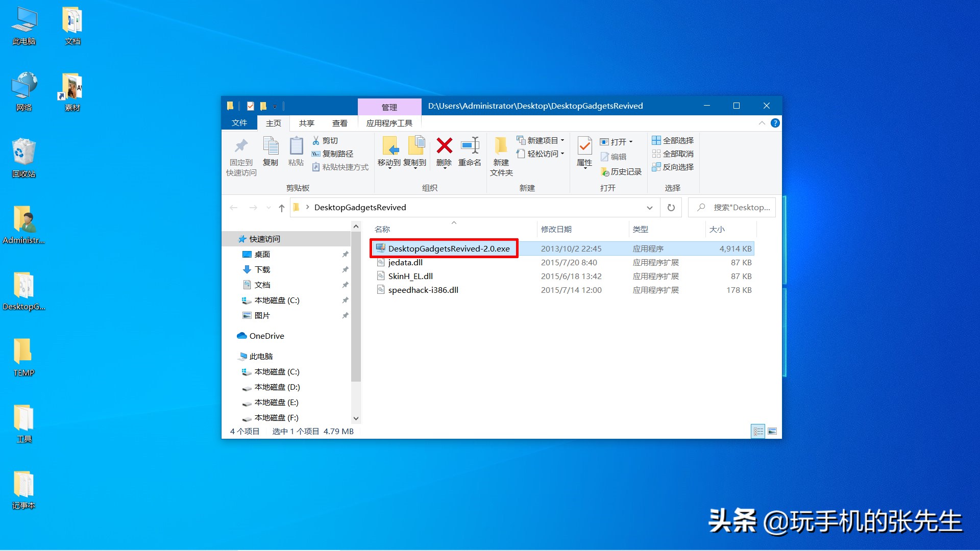Click the Refresh button beside address bar
The width and height of the screenshot is (980, 551).
click(671, 208)
